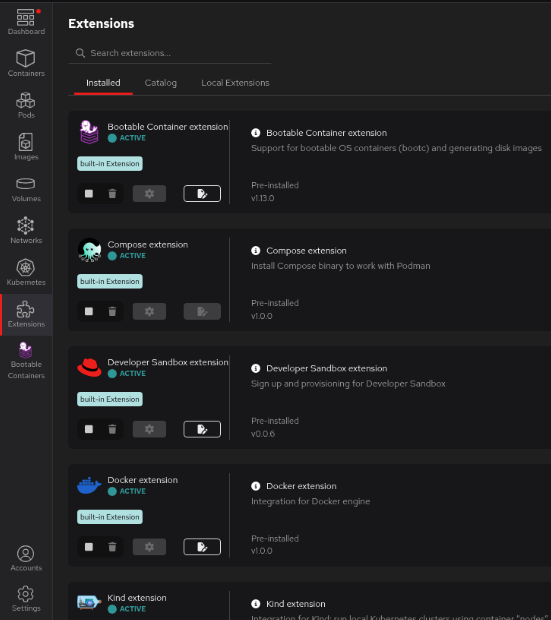Viewport: 551px width, 620px height.
Task: Open the Networks section
Action: 26,231
